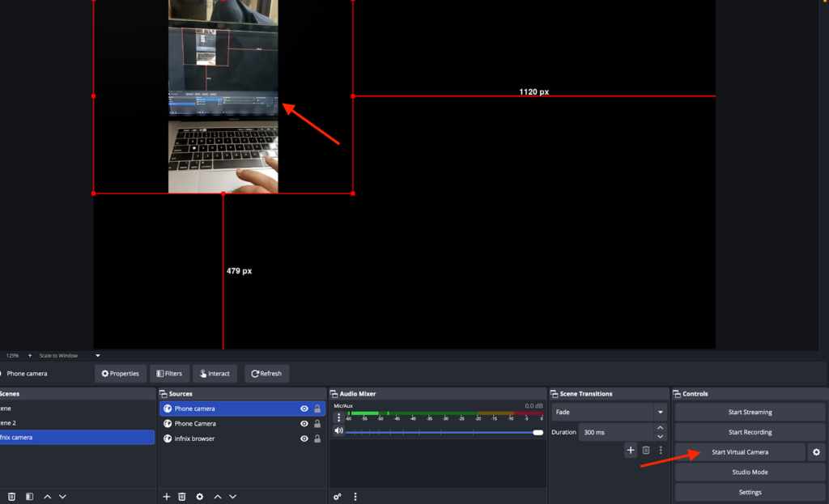This screenshot has height=504, width=829.
Task: Add a new source with plus icon
Action: [167, 496]
